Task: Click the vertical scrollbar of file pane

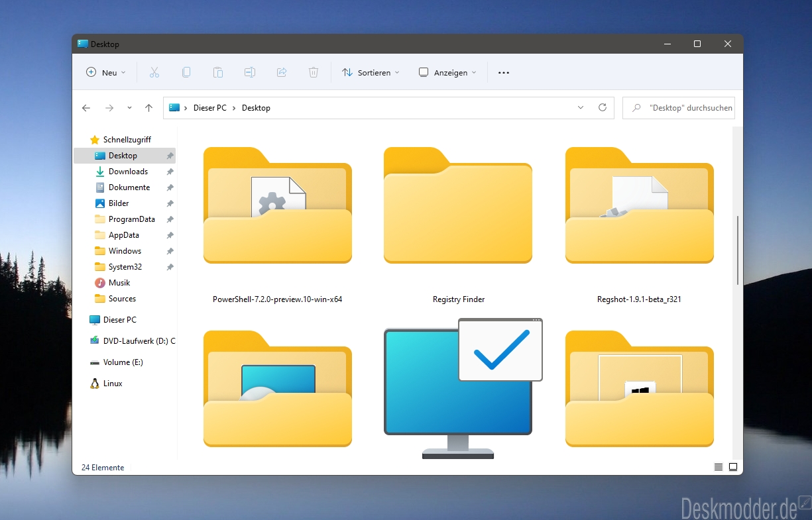Action: click(737, 250)
